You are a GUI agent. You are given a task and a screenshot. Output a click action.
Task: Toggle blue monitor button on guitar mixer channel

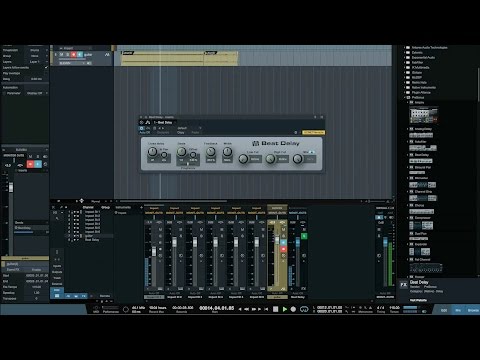click(x=283, y=242)
